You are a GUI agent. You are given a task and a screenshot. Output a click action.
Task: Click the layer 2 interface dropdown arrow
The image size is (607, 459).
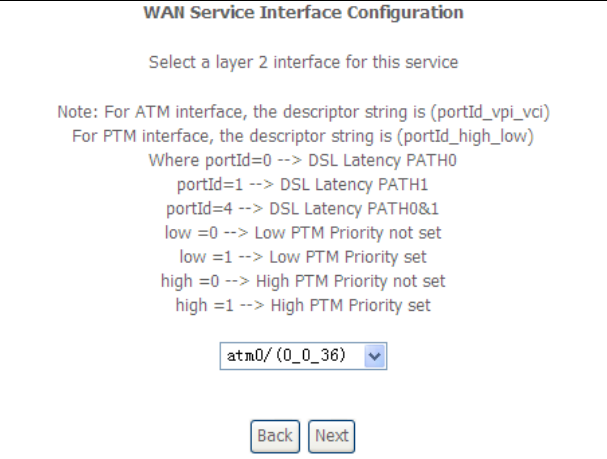click(x=374, y=356)
